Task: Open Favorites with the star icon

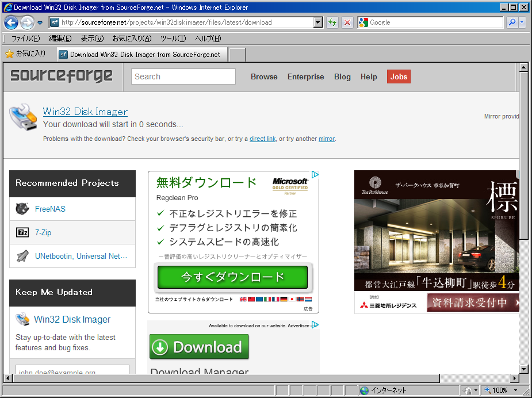Action: (10, 53)
